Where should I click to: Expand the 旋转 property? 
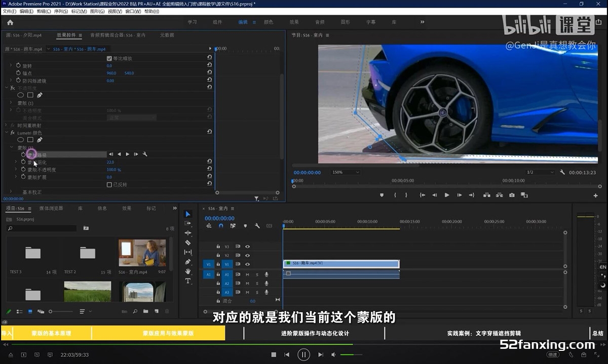[11, 66]
